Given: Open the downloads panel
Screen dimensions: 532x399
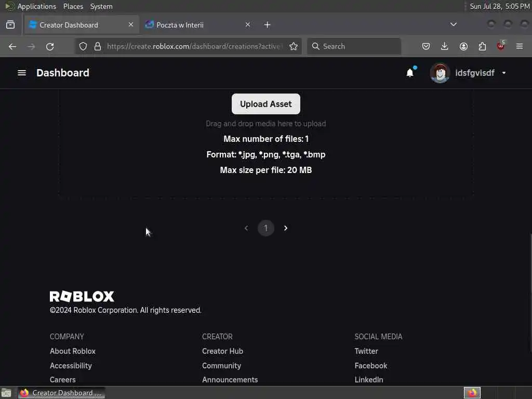Looking at the screenshot, I should click(x=445, y=46).
